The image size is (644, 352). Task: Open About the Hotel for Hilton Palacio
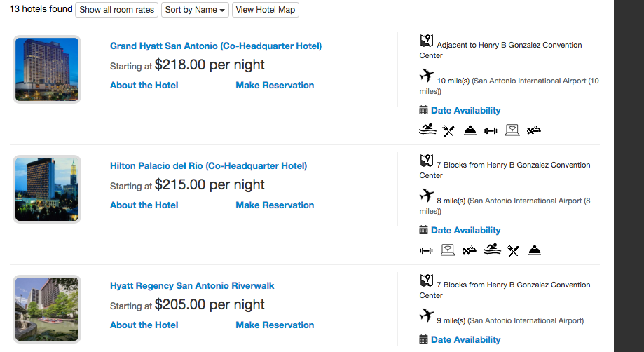point(144,205)
